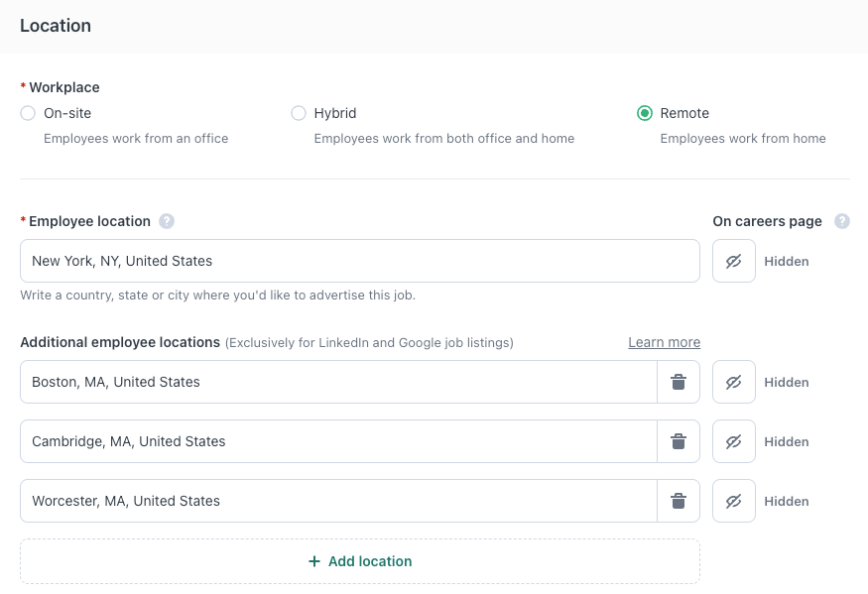Select the Hybrid workplace option
Screen dimensions: 868x594
click(x=299, y=113)
